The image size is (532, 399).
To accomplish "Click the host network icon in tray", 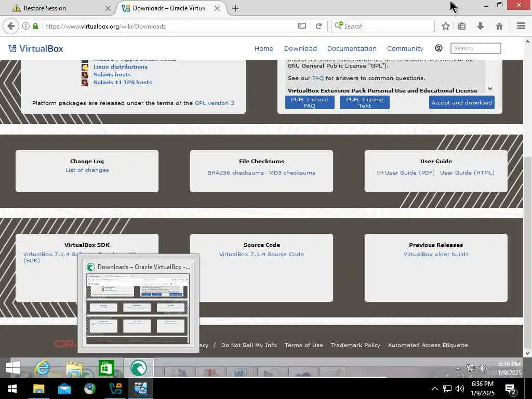I will (x=447, y=389).
